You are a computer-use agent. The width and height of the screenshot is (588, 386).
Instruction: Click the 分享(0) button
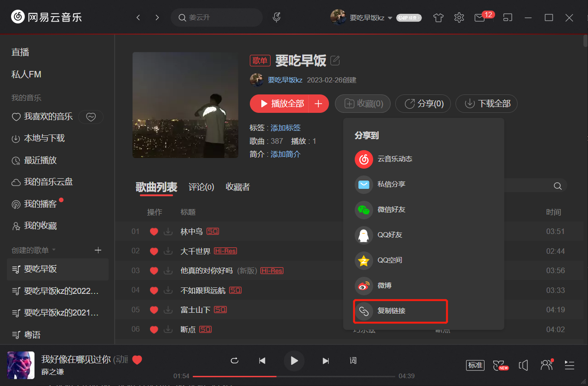[423, 104]
